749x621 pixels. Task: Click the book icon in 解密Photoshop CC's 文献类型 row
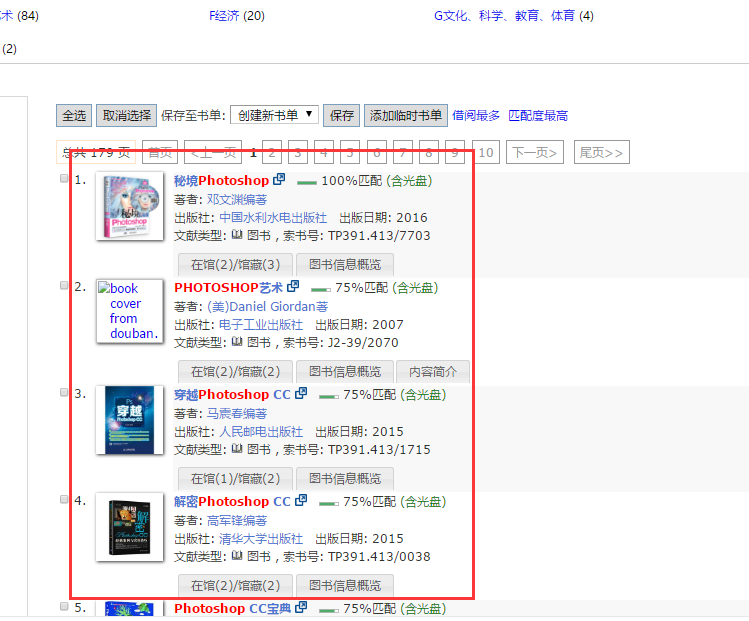click(237, 556)
